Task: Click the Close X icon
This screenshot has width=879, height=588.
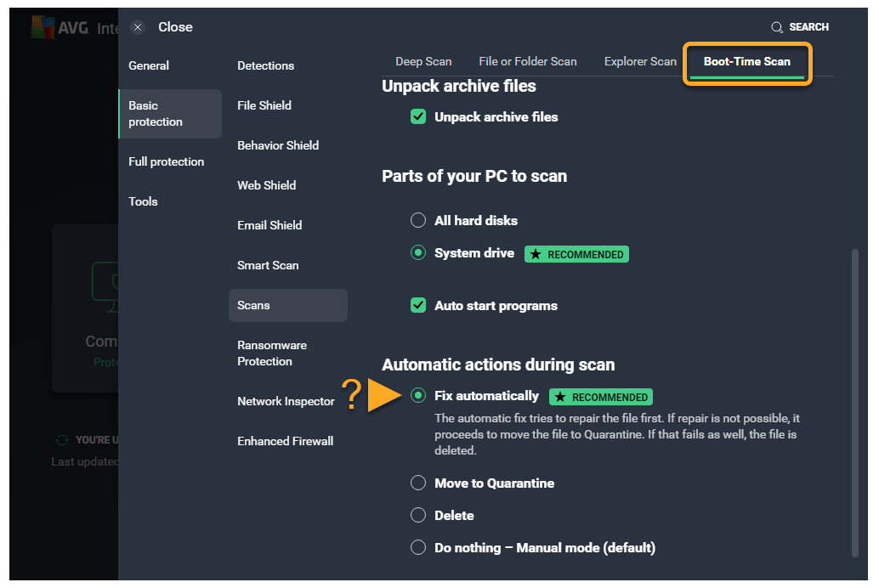Action: (x=138, y=27)
